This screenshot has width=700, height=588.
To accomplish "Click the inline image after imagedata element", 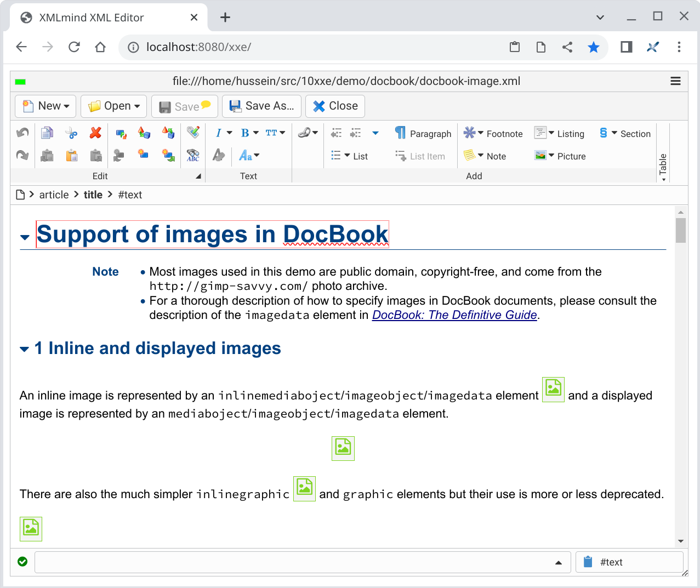I will coord(553,390).
